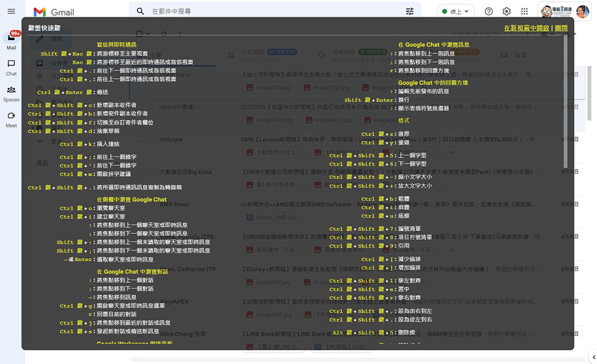Viewport: 597px width, 364px height.
Task: Click the 插入連結 shortcut row
Action: coord(90,144)
